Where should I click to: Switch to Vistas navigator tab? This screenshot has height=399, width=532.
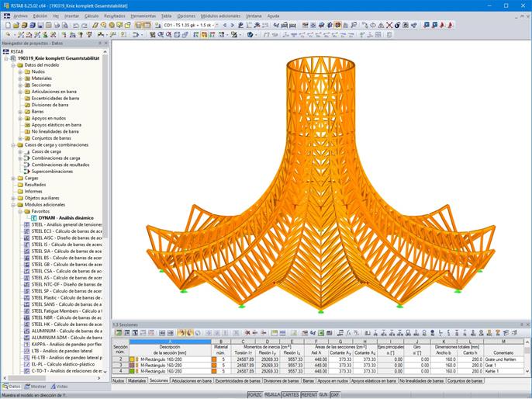point(60,387)
